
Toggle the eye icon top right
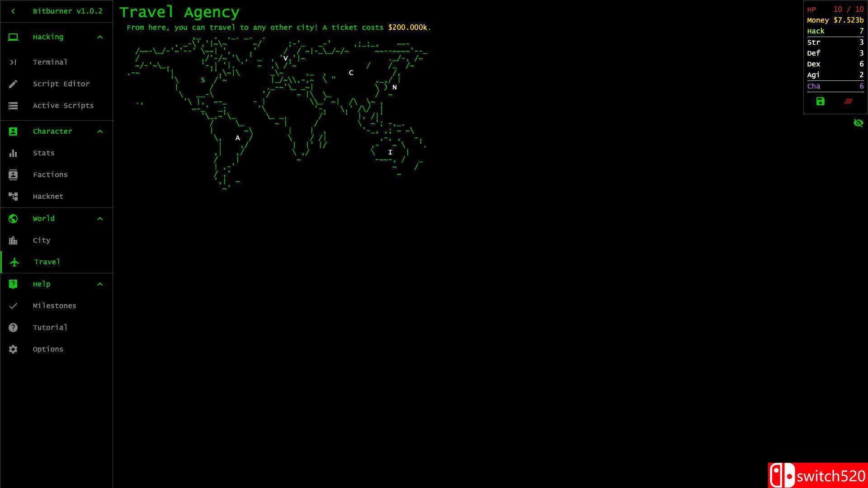(859, 123)
